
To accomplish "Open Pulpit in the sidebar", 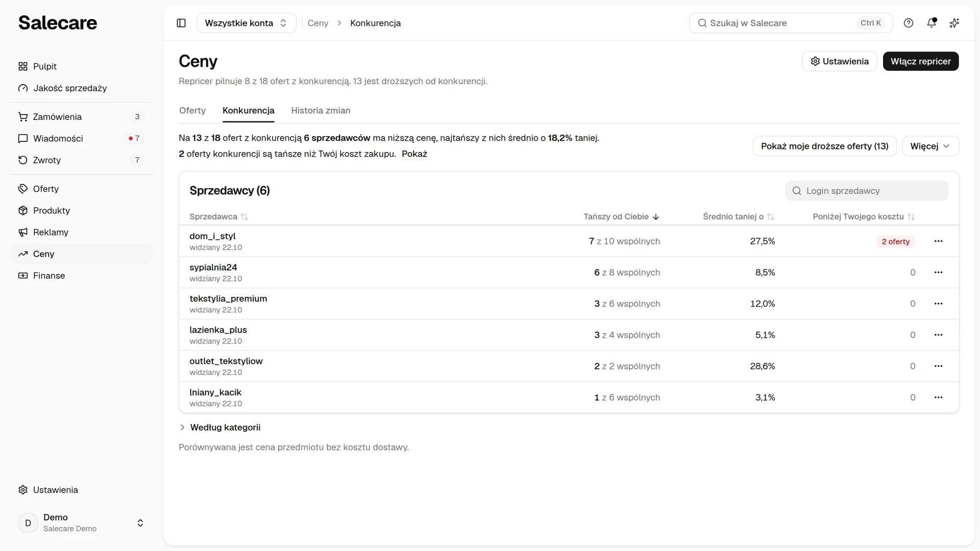I will coord(82,66).
